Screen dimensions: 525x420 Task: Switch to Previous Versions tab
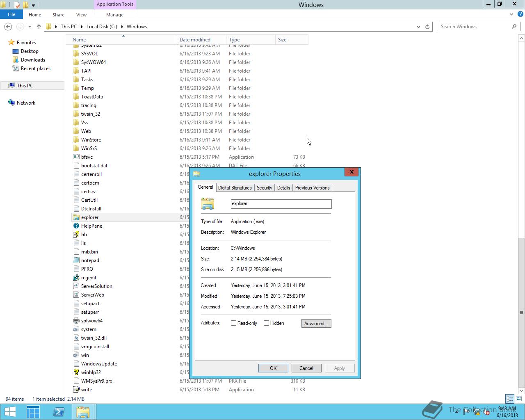(312, 188)
